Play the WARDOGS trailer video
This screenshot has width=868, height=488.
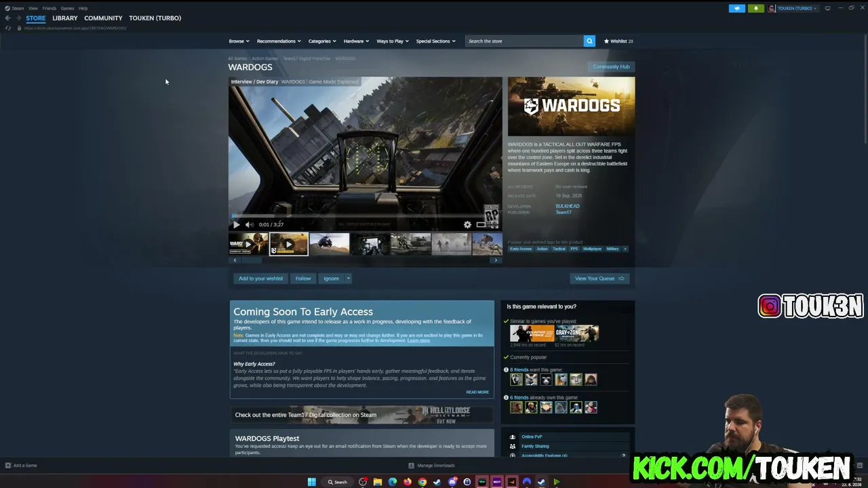coord(236,224)
